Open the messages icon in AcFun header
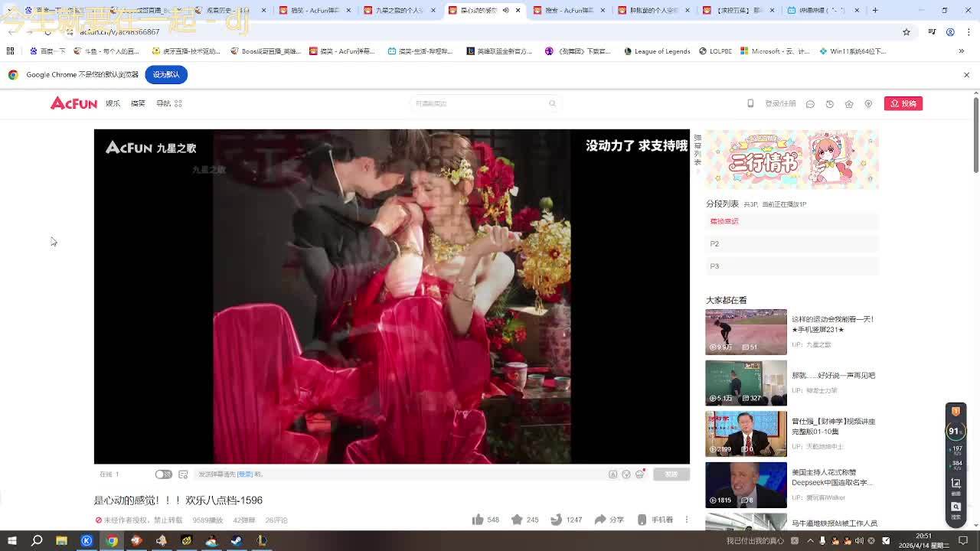Image resolution: width=980 pixels, height=551 pixels. (x=810, y=104)
